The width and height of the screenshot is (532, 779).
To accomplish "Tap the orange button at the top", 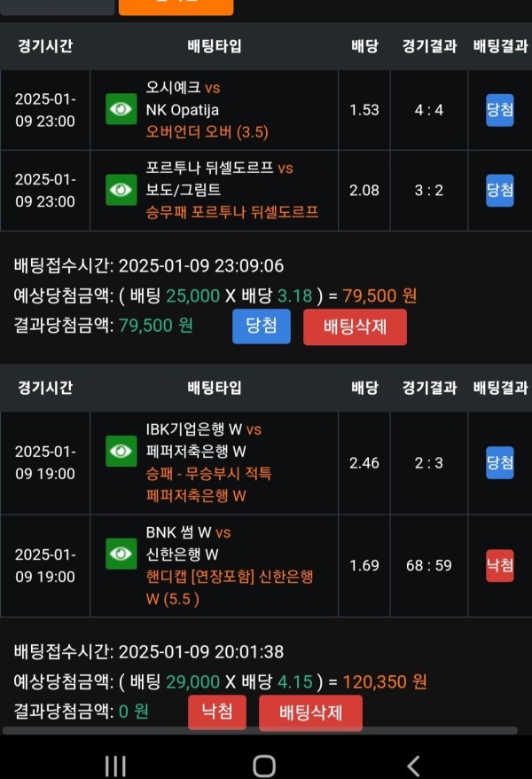I will pos(176,7).
